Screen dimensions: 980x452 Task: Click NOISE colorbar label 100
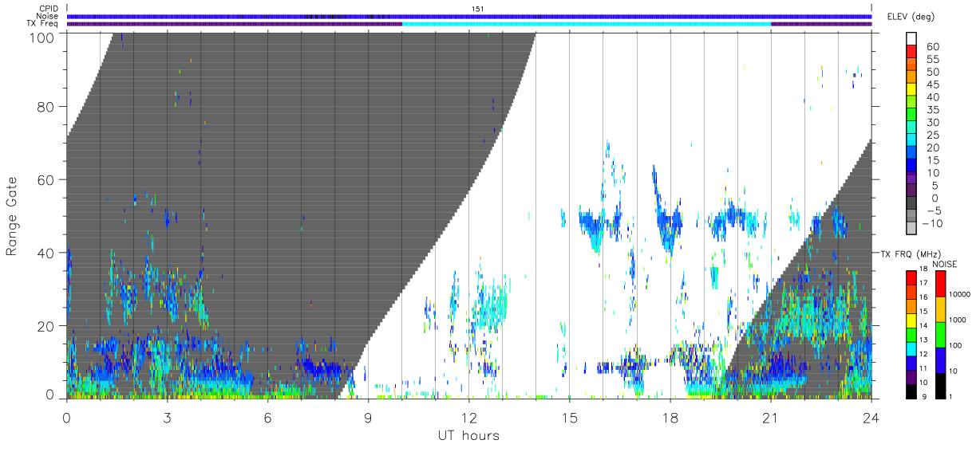pos(957,346)
